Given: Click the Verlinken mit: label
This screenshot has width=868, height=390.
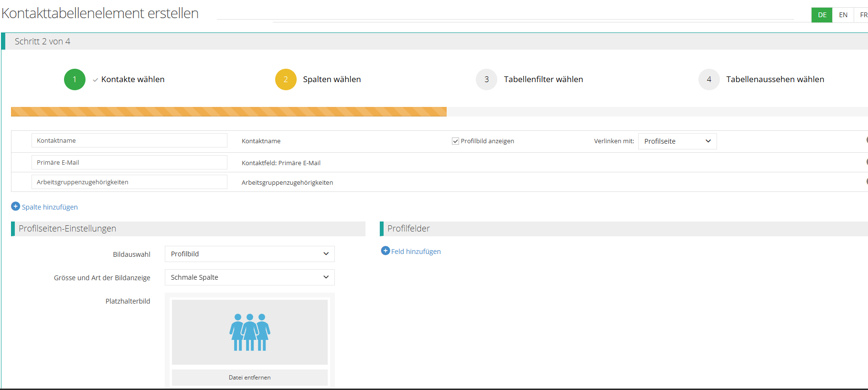Looking at the screenshot, I should click(x=614, y=141).
